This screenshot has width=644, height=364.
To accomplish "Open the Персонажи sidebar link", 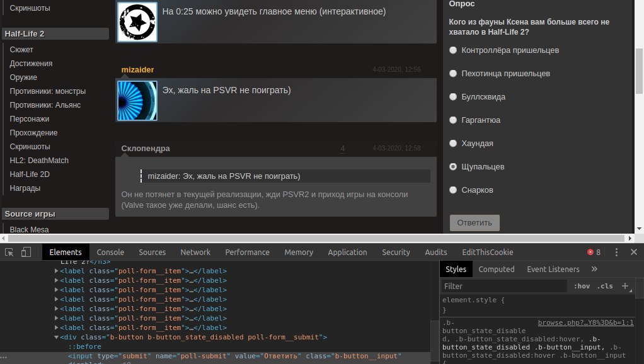I will pos(30,119).
